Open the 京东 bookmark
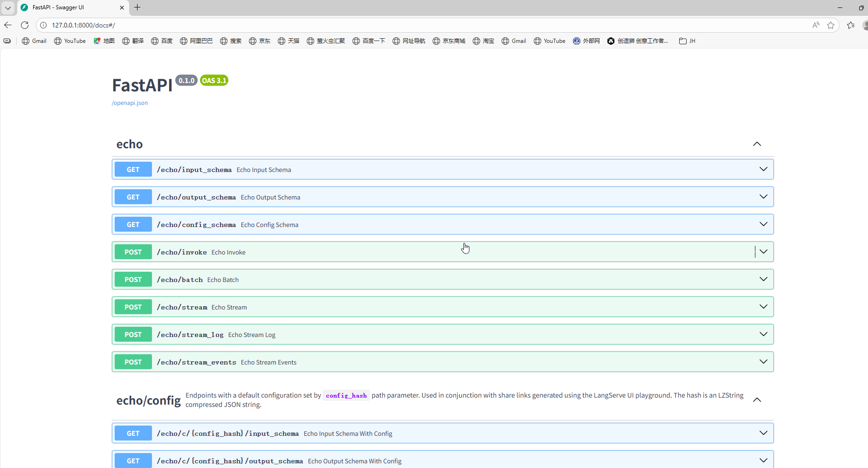The image size is (868, 468). coord(260,41)
